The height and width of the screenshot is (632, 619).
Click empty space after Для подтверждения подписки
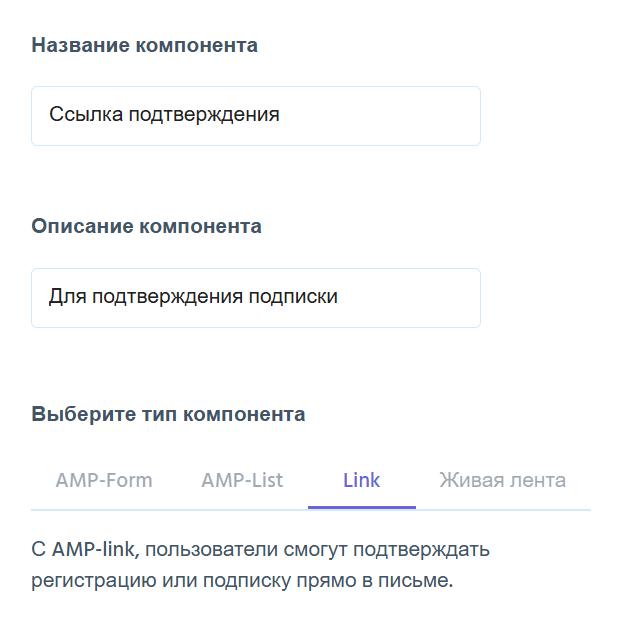point(410,298)
